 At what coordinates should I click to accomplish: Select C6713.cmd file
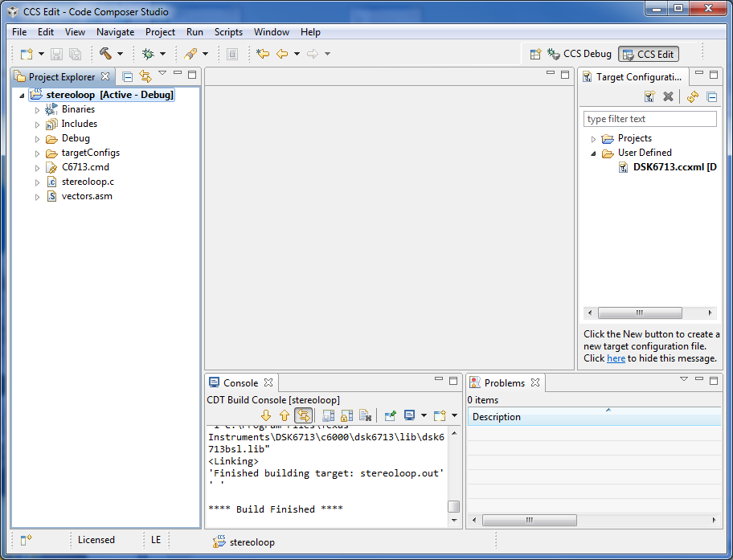78,167
